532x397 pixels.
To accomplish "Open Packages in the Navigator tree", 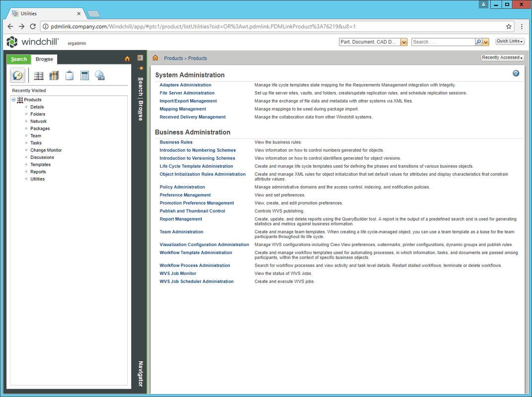I will tap(40, 129).
